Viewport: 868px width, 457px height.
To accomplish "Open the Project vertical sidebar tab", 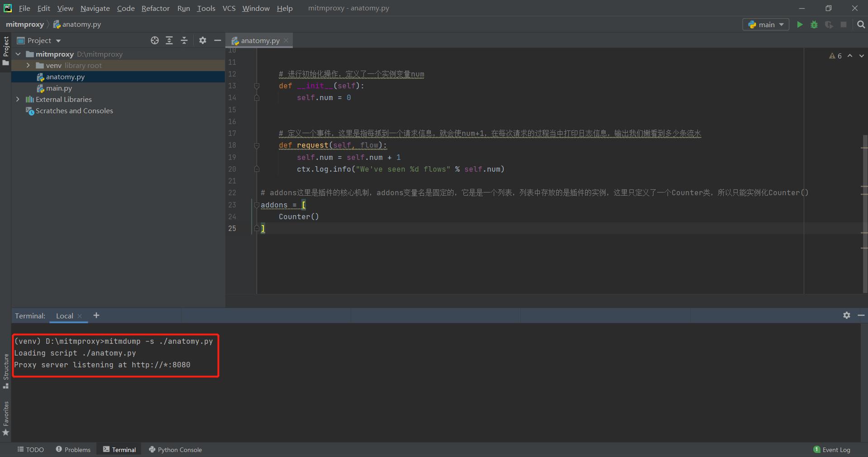I will [x=5, y=50].
